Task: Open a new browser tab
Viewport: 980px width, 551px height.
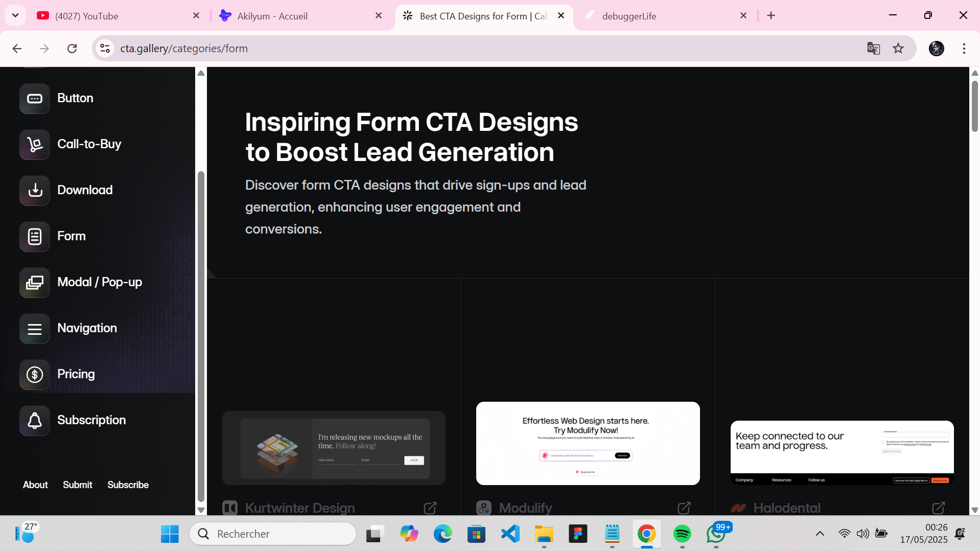Action: 771,16
